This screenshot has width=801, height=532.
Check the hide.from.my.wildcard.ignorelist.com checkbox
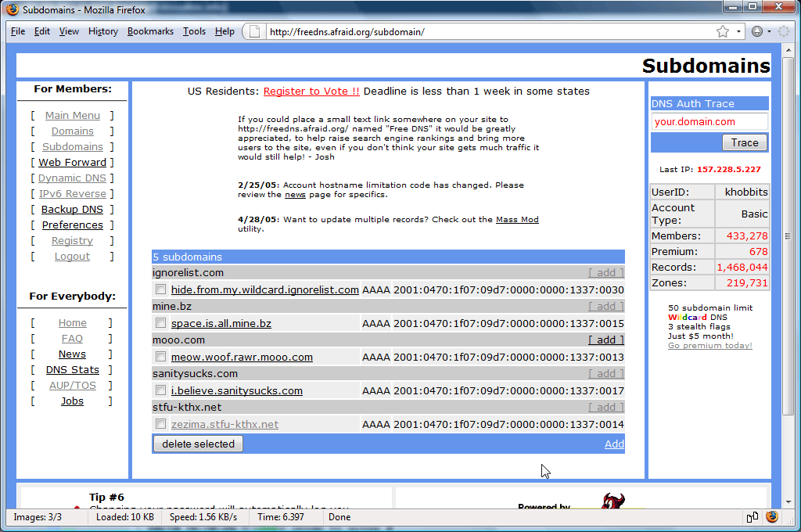pyautogui.click(x=161, y=289)
